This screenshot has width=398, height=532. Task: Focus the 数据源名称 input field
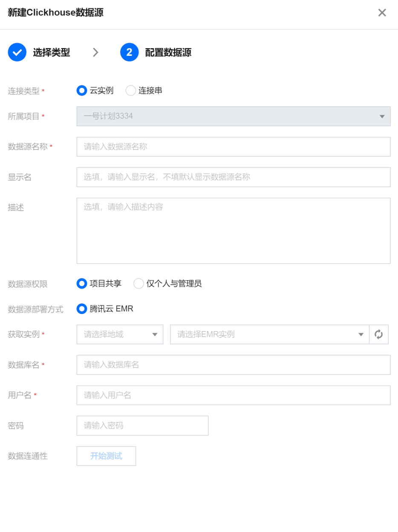pos(233,147)
